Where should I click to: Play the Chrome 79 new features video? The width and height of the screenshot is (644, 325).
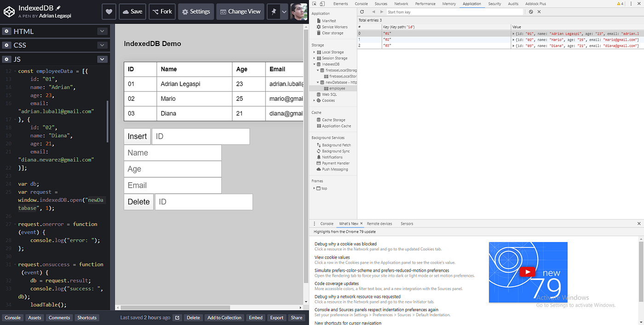click(528, 272)
